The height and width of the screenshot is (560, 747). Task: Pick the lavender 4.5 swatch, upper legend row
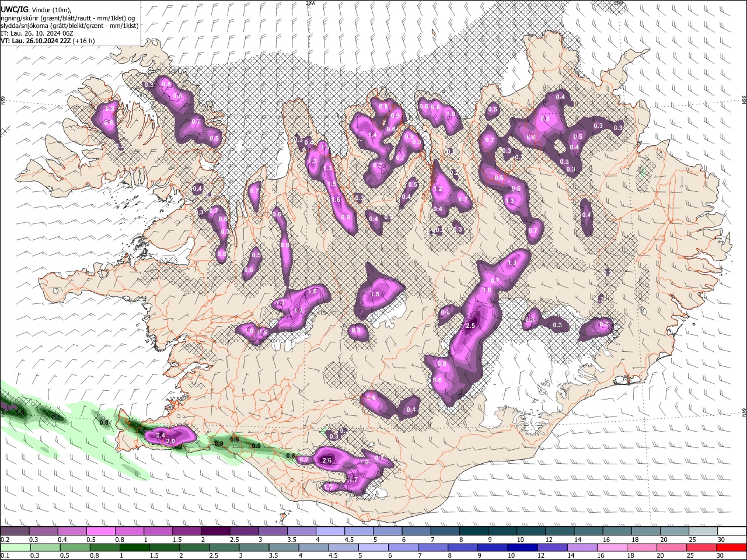click(x=359, y=531)
